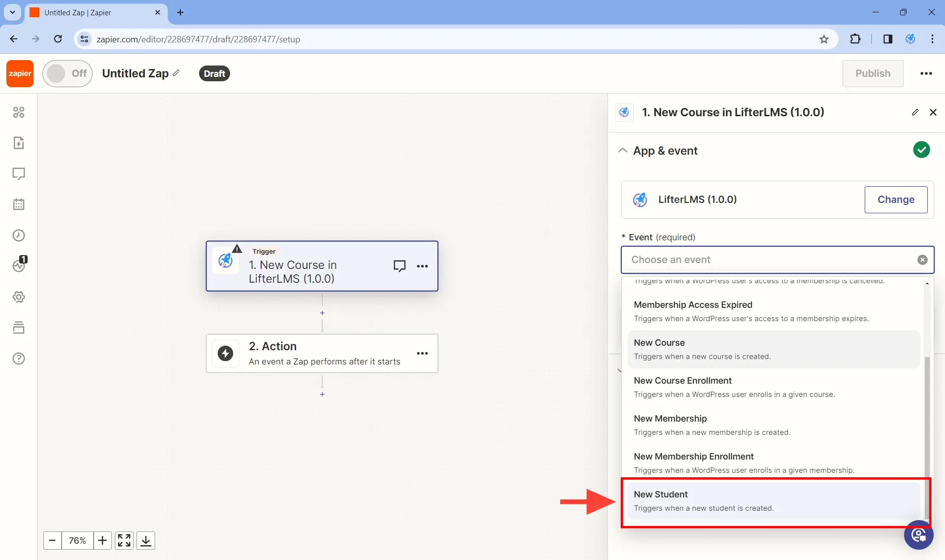The image size is (945, 560).
Task: Open the help icon at the sidebar bottom
Action: click(19, 359)
